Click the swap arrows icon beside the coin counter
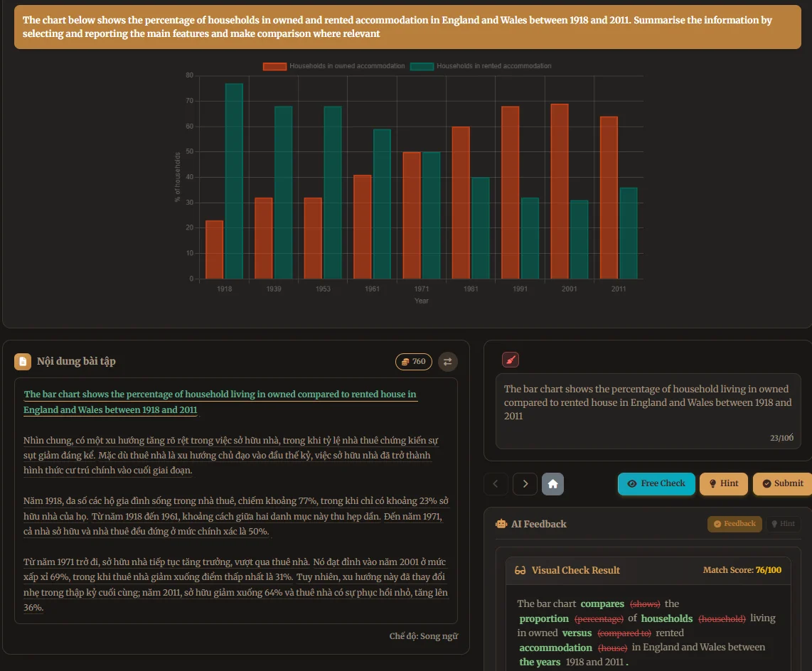Viewport: 812px width, 671px height. (447, 362)
